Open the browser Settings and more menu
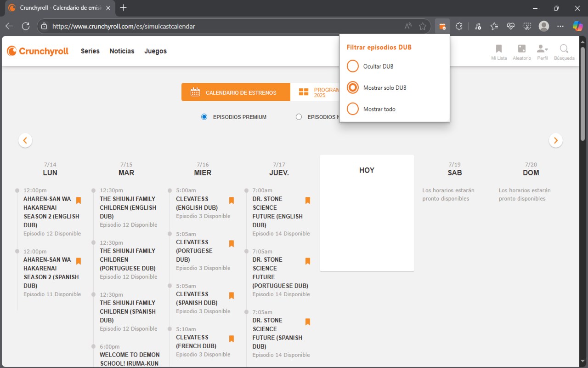The image size is (588, 368). click(560, 26)
